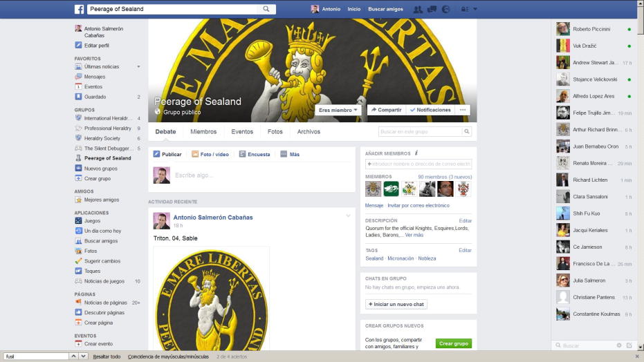Click Crear evento in sidebar
The width and height of the screenshot is (644, 362).
[98, 344]
